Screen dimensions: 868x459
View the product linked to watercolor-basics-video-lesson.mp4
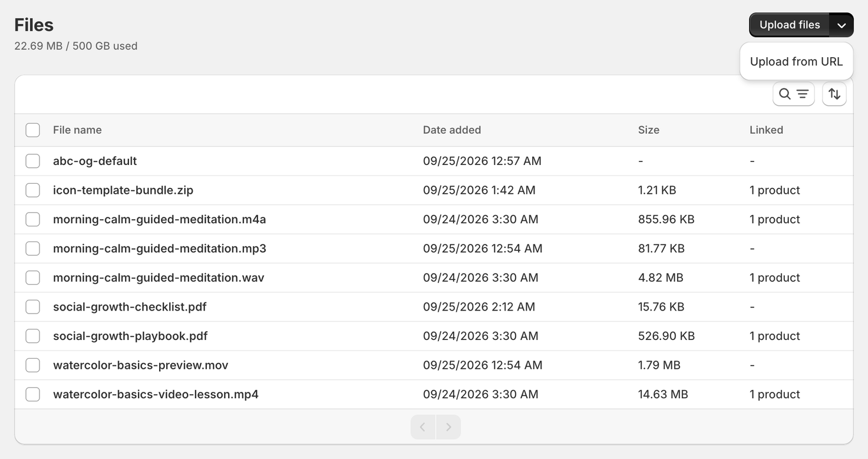[x=775, y=394]
